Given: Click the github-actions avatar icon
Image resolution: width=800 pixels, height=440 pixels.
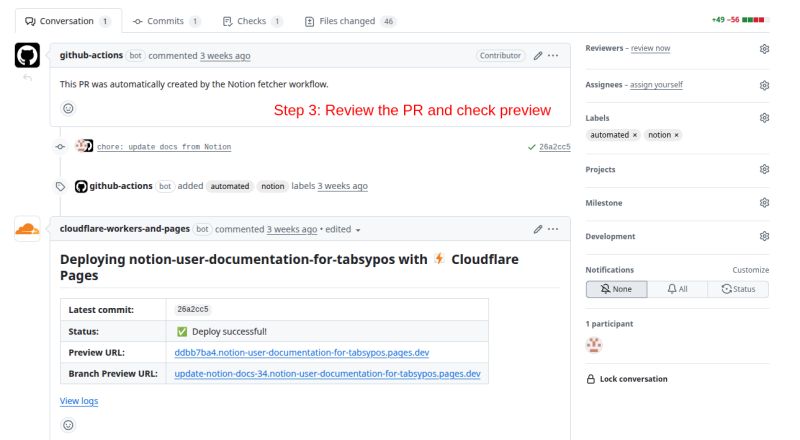Looking at the screenshot, I should pyautogui.click(x=27, y=55).
